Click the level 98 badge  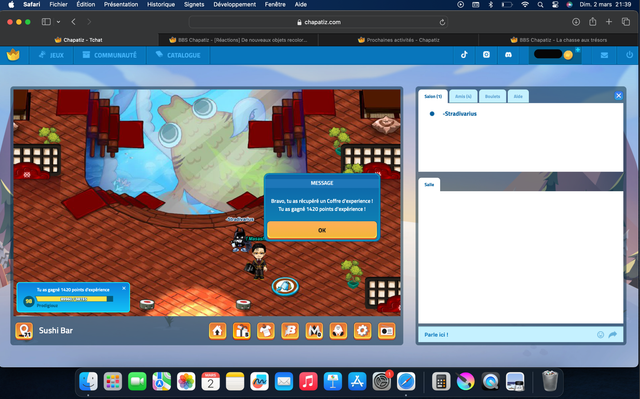(29, 301)
